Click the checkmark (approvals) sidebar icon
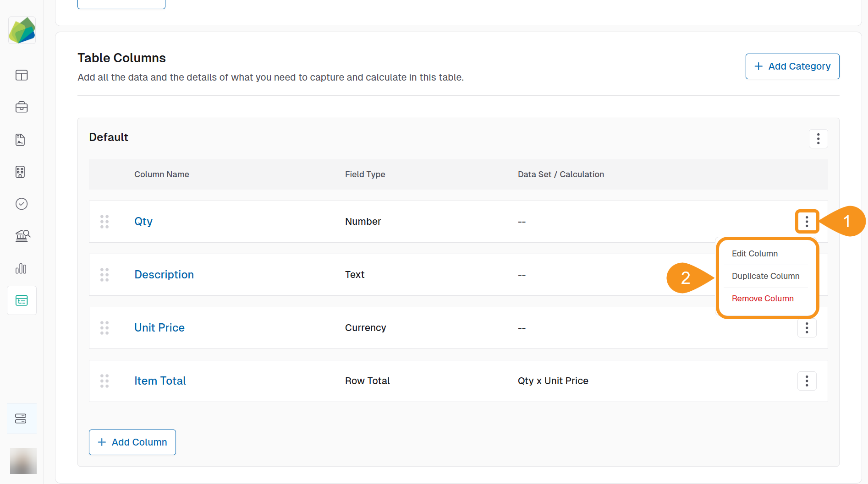This screenshot has width=868, height=484. (22, 204)
